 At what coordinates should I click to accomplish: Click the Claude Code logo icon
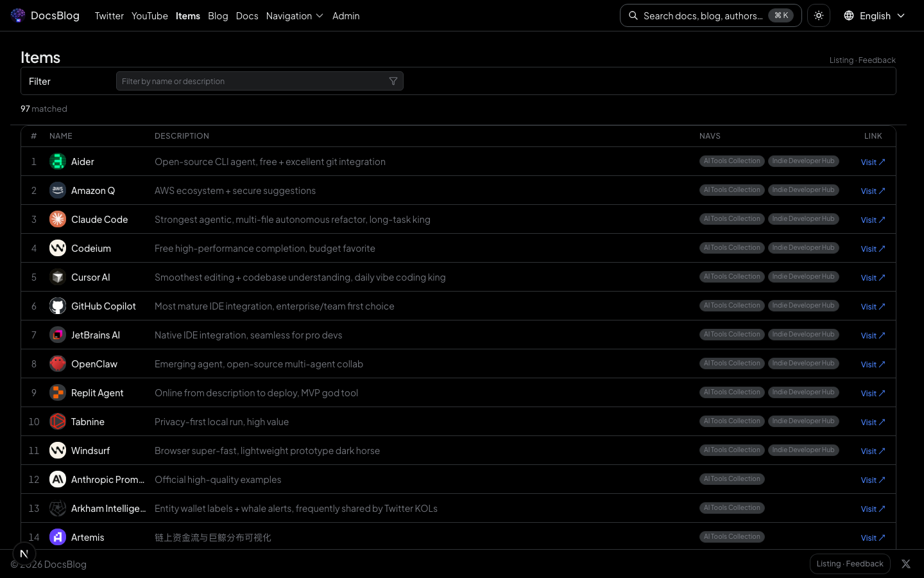click(58, 219)
